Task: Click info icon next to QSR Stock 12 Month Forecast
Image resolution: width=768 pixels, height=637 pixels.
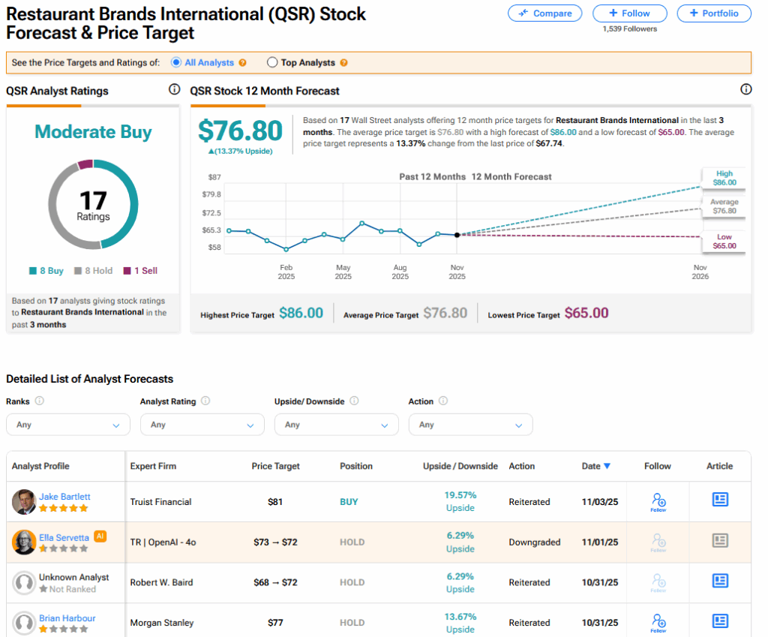Action: pyautogui.click(x=745, y=90)
